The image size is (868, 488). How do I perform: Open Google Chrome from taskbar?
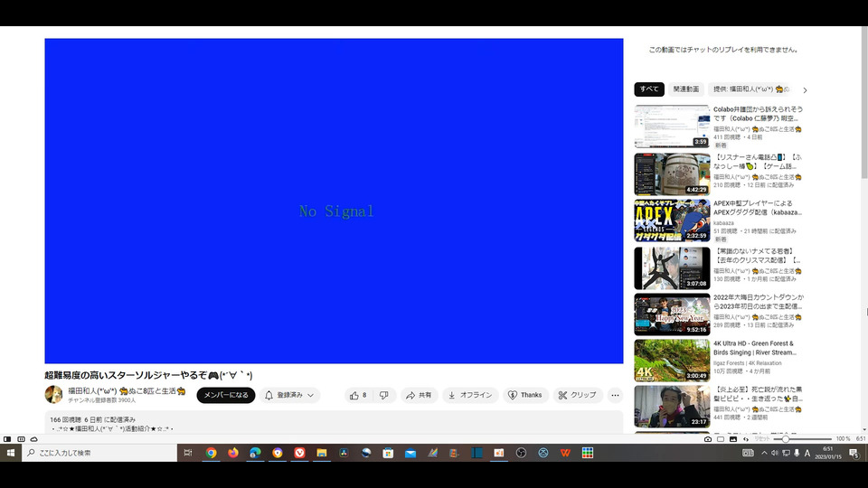click(x=211, y=453)
